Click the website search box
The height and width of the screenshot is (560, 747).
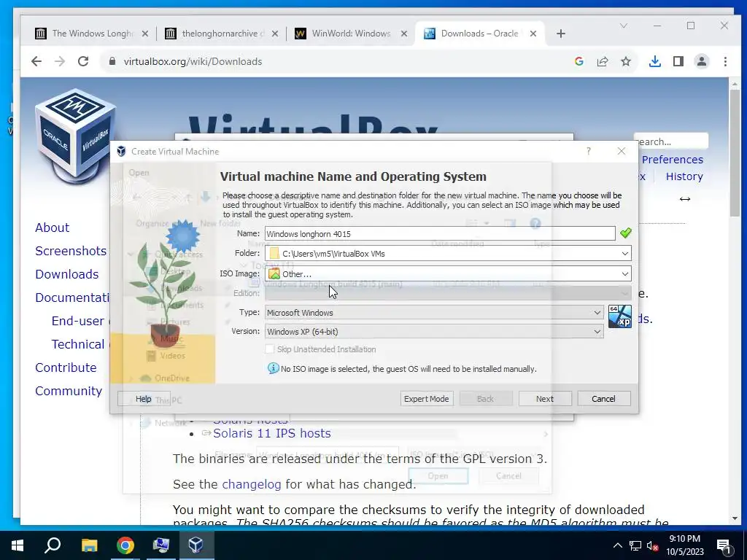tap(671, 141)
